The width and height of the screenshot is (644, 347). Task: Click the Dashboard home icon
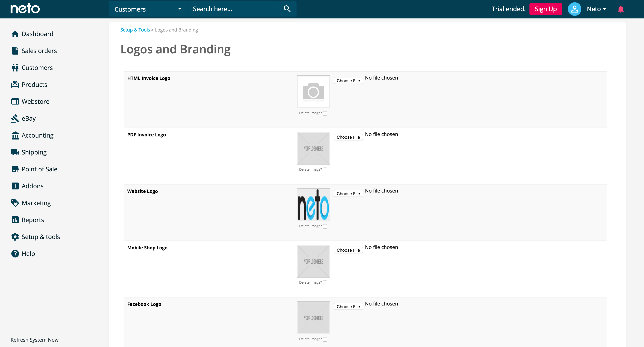(15, 34)
